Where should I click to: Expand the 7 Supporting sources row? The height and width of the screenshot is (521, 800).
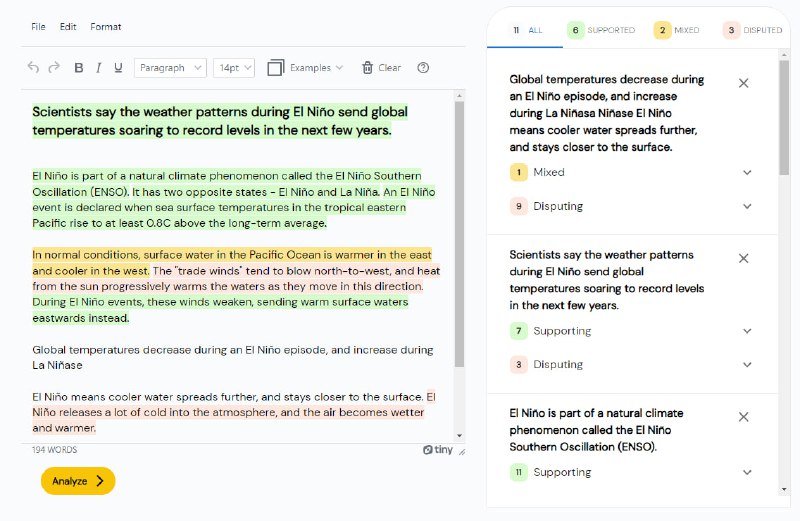(746, 331)
